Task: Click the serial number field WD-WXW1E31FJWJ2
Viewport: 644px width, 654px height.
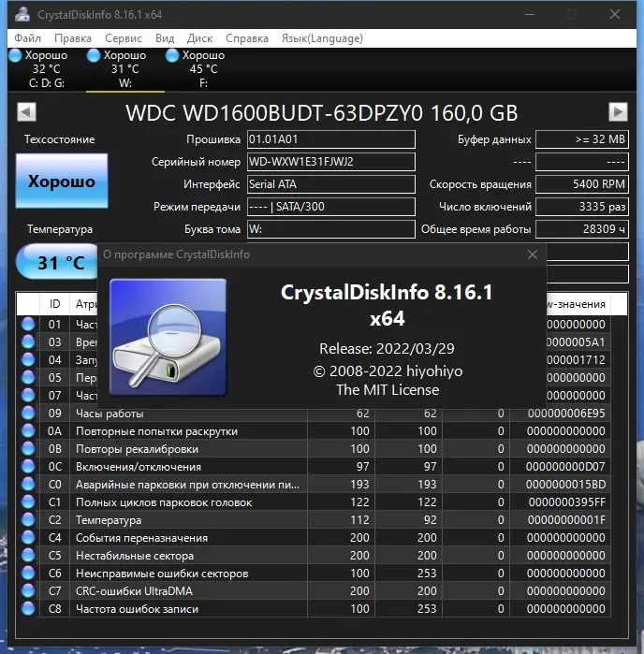Action: [x=331, y=162]
